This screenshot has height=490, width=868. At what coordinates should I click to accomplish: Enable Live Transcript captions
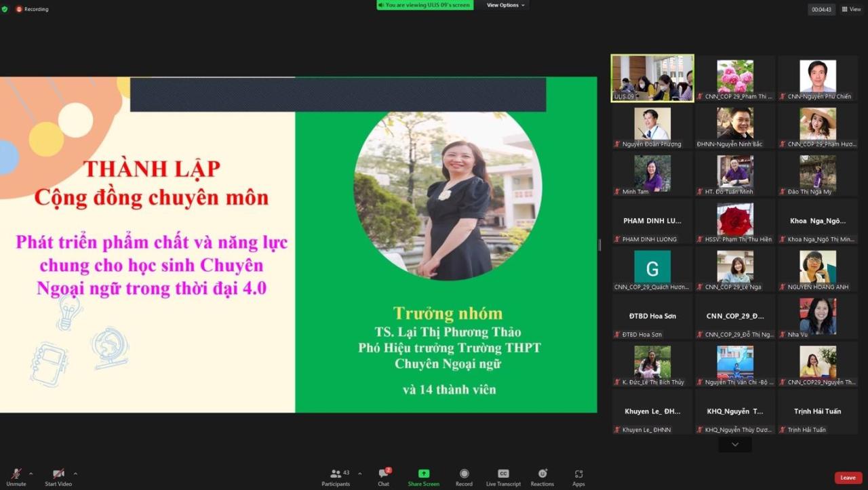click(503, 474)
